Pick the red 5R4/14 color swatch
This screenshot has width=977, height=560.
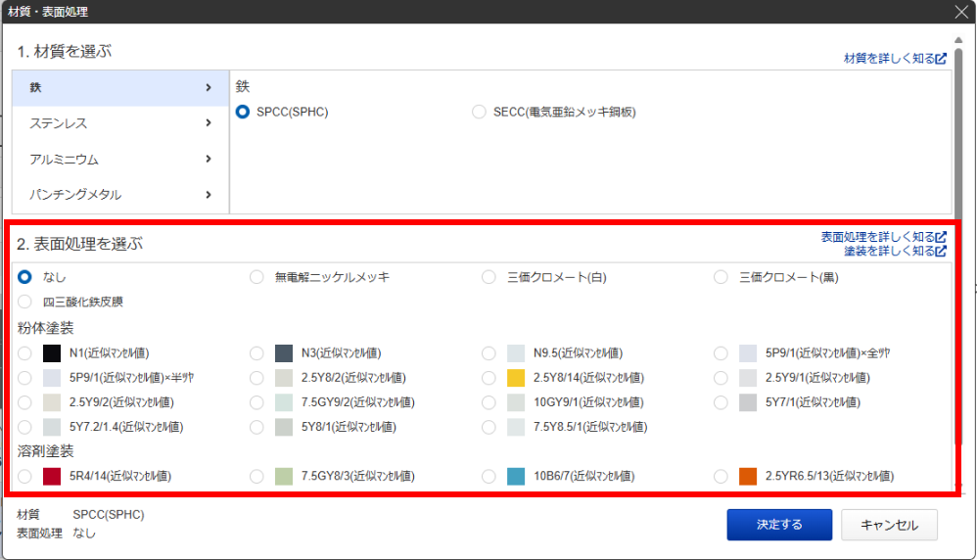click(52, 477)
